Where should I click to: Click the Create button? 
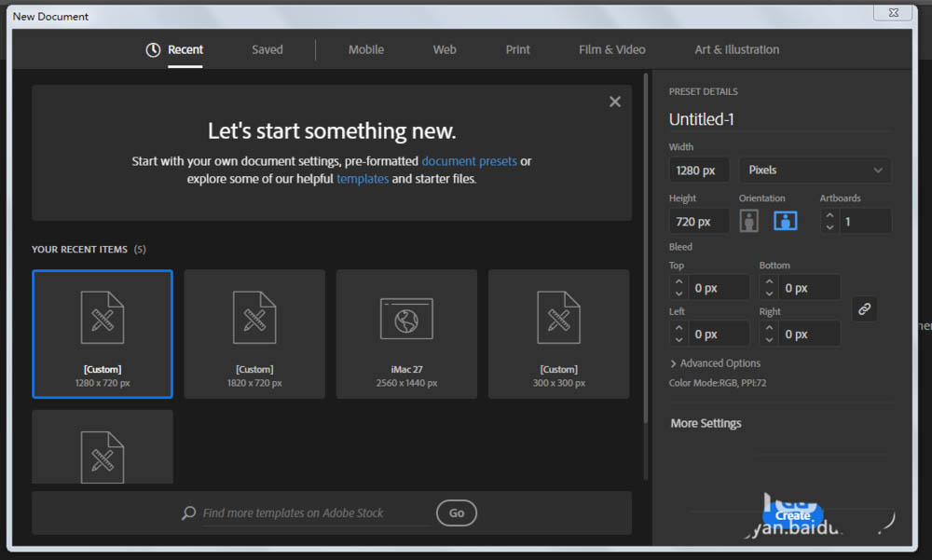click(x=793, y=515)
